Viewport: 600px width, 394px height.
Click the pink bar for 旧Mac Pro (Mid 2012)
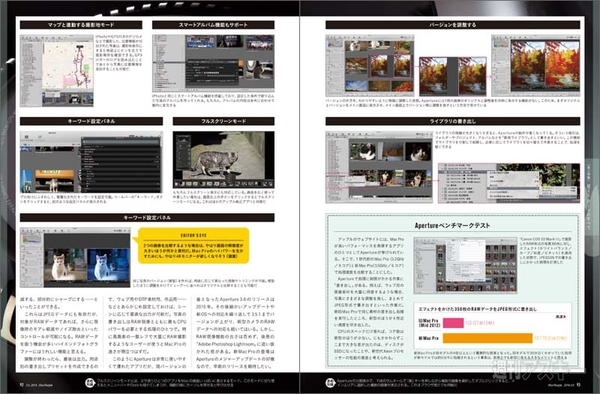453,323
